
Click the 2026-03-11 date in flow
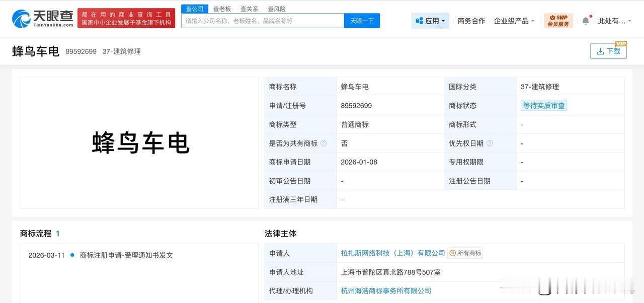46,255
